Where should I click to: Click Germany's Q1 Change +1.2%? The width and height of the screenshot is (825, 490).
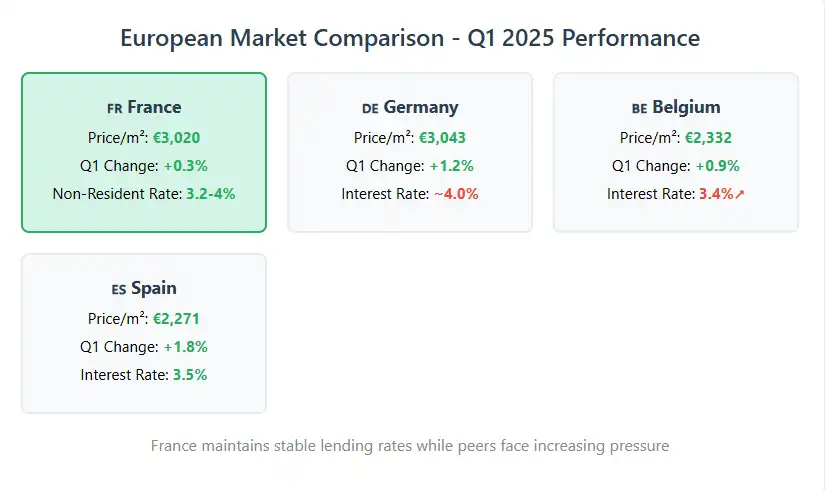pos(451,165)
